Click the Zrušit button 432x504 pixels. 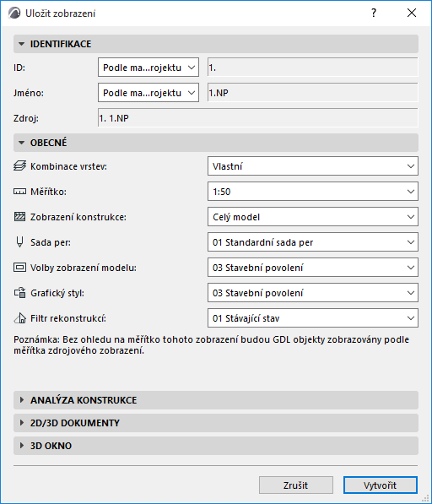pyautogui.click(x=296, y=485)
